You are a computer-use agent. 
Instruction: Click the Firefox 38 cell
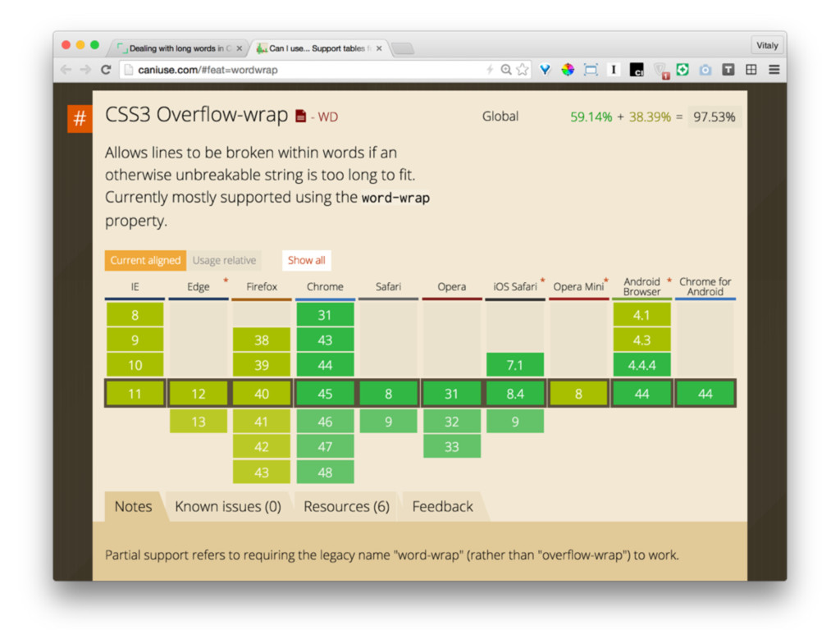262,340
